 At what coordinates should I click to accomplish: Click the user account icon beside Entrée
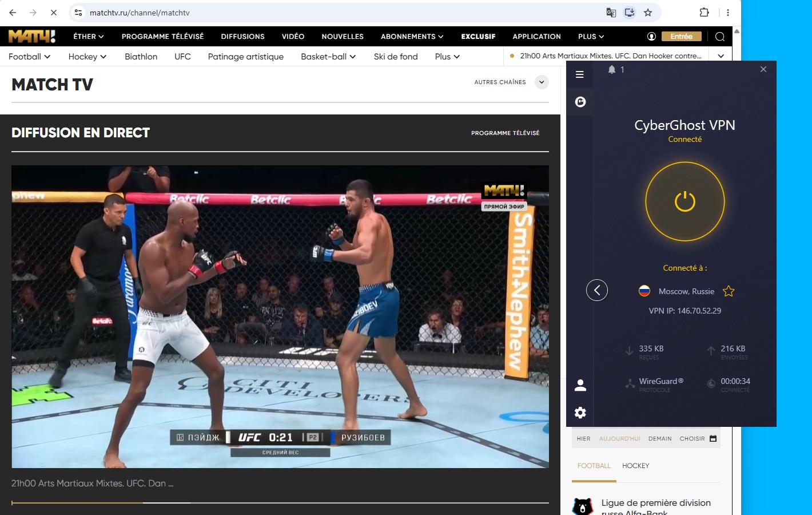click(x=651, y=36)
